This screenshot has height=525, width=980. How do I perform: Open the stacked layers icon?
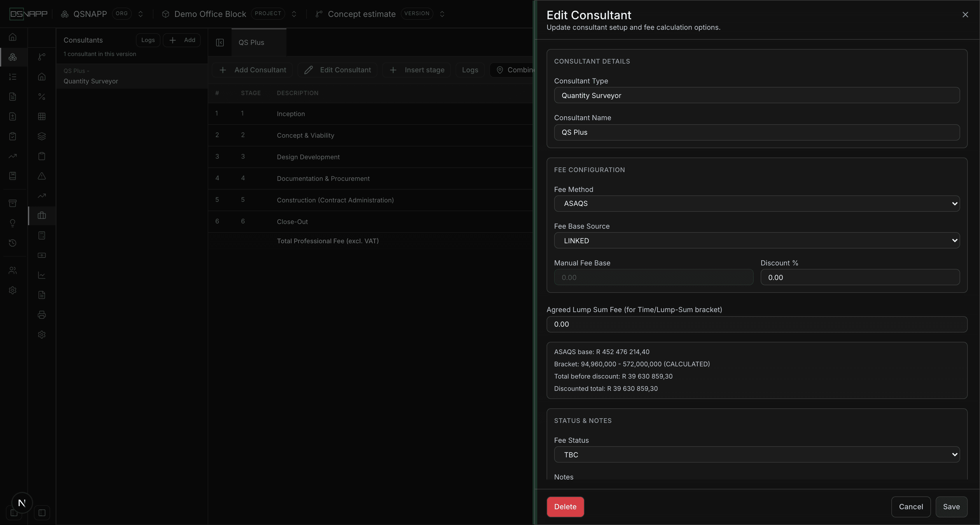42,136
